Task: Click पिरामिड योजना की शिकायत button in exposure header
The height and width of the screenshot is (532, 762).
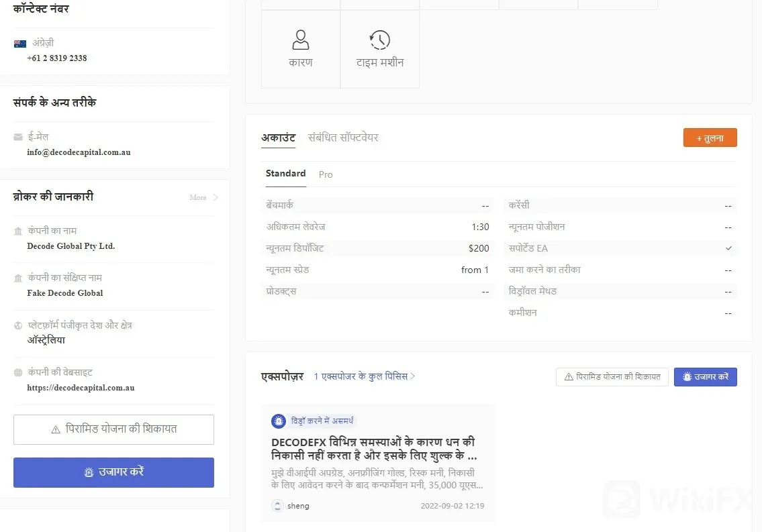Action: pos(612,376)
